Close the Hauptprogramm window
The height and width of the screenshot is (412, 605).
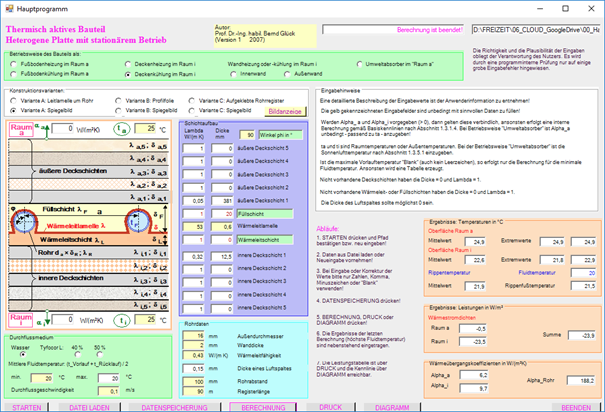click(x=591, y=8)
